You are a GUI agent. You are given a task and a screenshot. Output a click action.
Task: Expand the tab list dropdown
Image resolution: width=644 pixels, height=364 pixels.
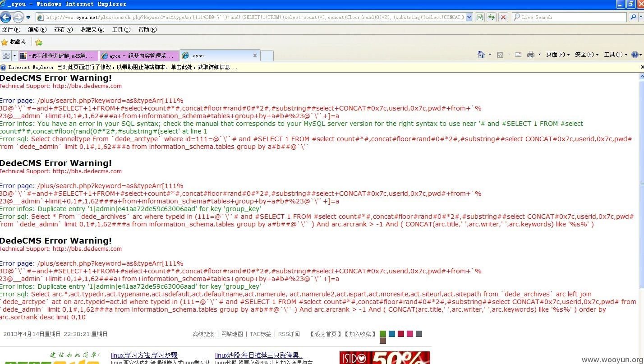click(14, 55)
